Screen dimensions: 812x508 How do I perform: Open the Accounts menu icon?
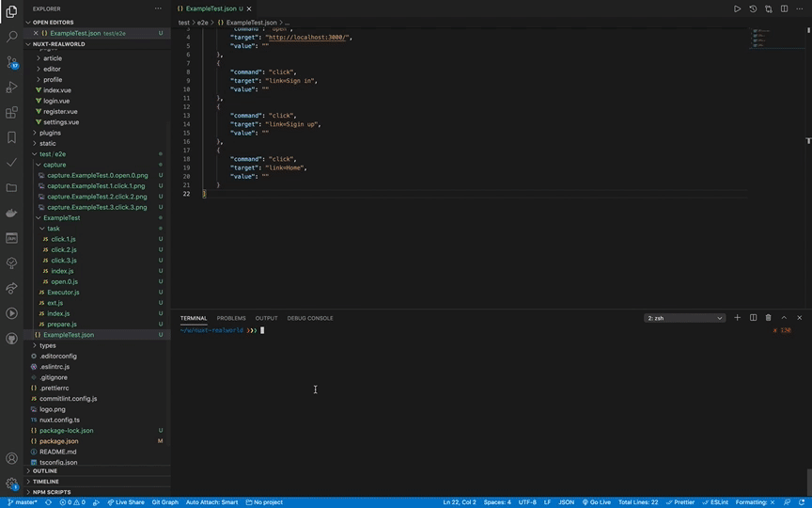[x=11, y=458]
